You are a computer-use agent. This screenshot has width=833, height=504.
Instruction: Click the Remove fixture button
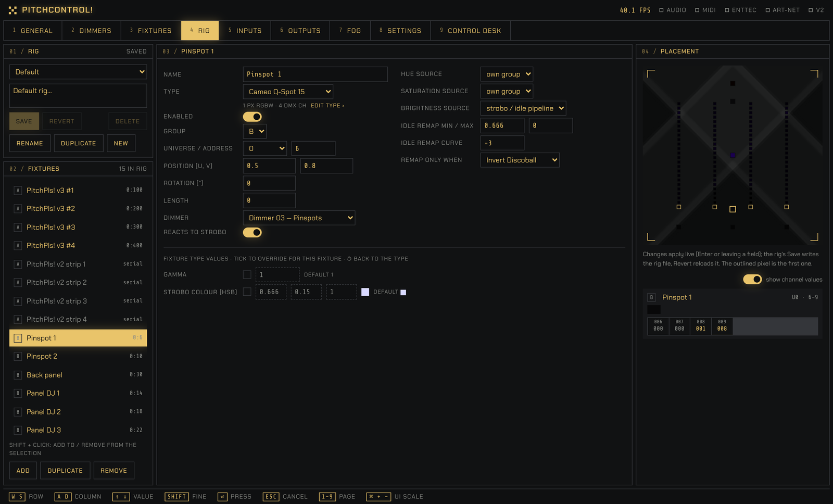point(113,471)
